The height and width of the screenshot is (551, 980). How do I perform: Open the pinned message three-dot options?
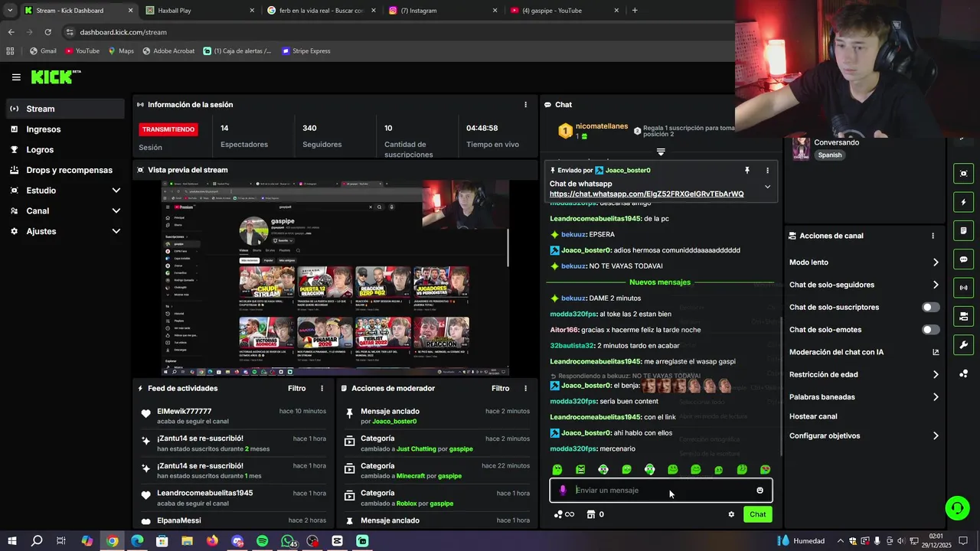(767, 170)
